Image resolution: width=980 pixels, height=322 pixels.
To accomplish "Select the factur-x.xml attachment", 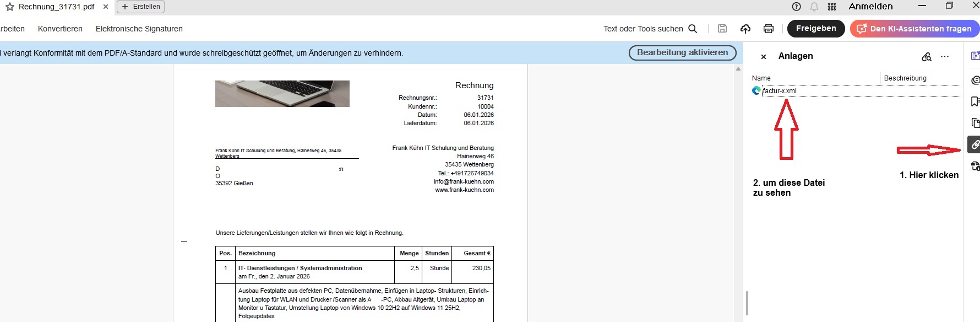I will point(779,91).
